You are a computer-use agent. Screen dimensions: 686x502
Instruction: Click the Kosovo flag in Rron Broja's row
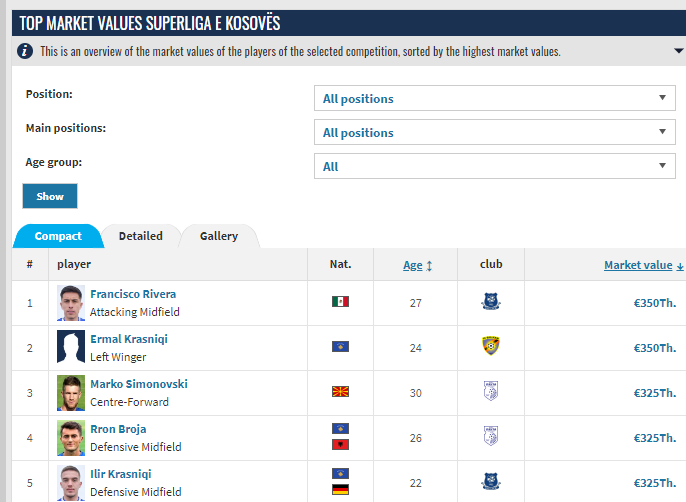pyautogui.click(x=340, y=428)
